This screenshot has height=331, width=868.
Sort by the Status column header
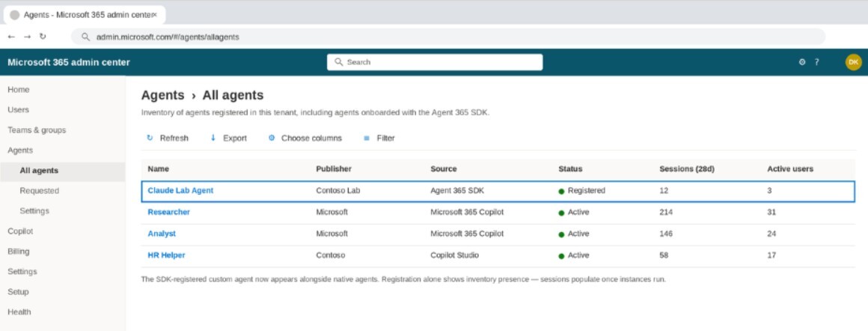570,168
